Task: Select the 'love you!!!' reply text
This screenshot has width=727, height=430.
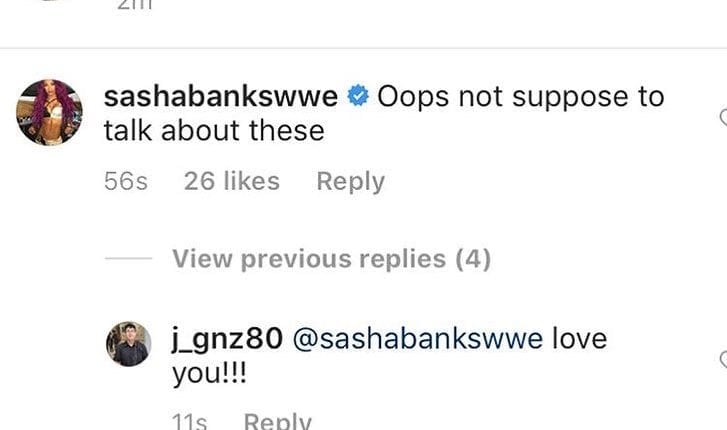Action: pos(389,356)
